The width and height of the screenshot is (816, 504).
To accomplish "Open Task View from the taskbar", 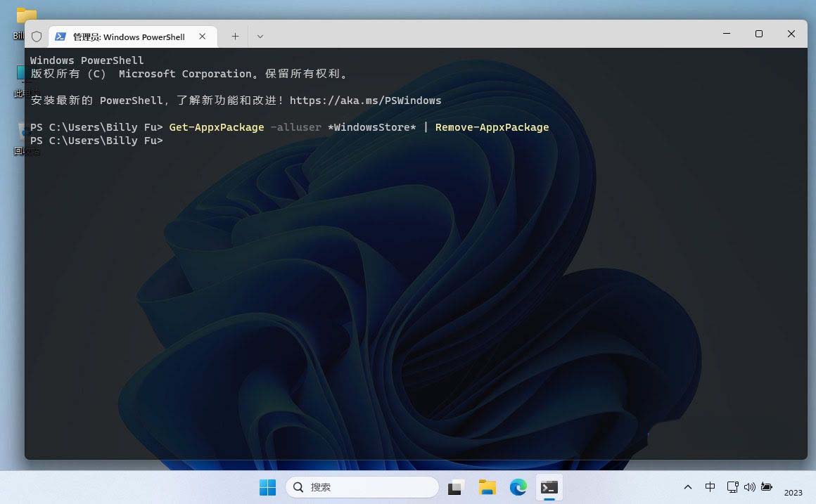I will (455, 487).
